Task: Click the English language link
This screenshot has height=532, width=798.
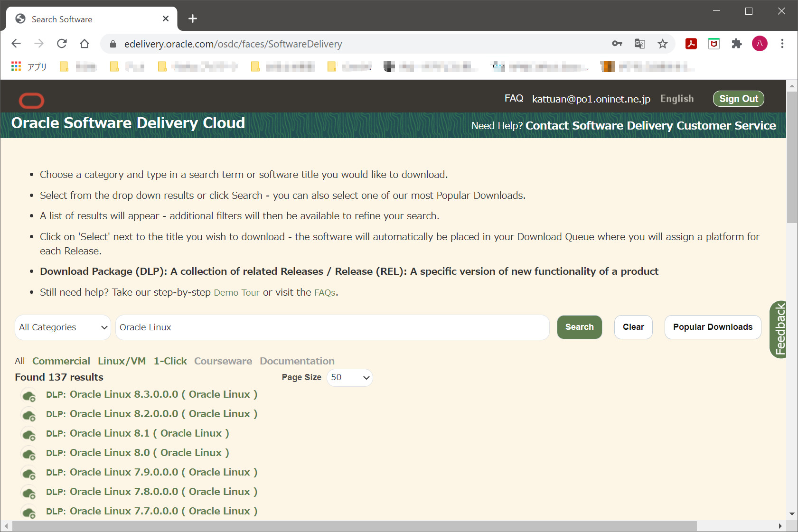Action: (x=677, y=99)
